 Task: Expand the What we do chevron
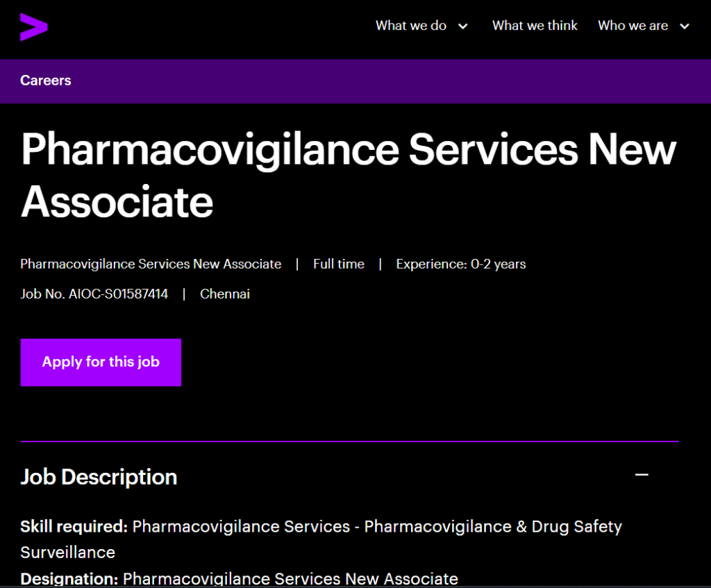tap(462, 27)
